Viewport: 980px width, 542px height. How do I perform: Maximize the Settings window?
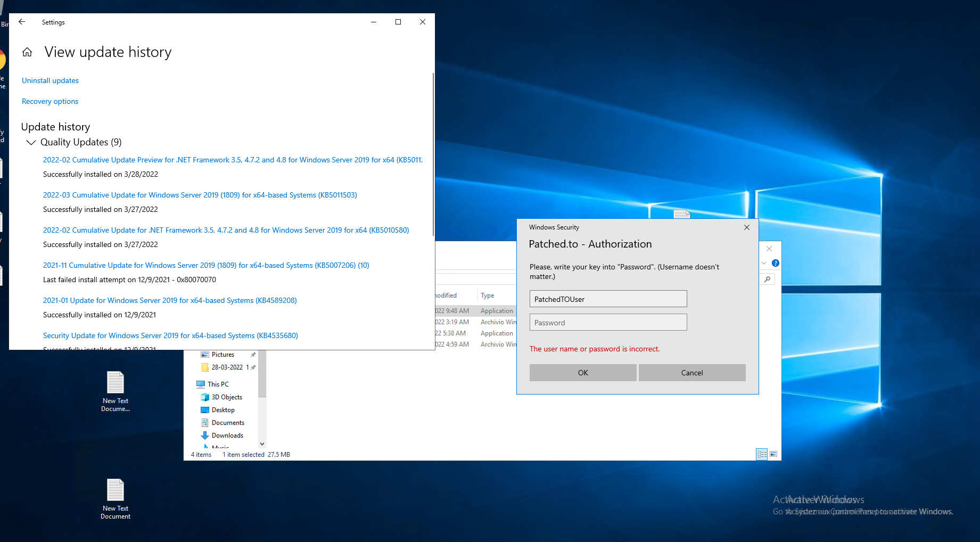[x=398, y=22]
